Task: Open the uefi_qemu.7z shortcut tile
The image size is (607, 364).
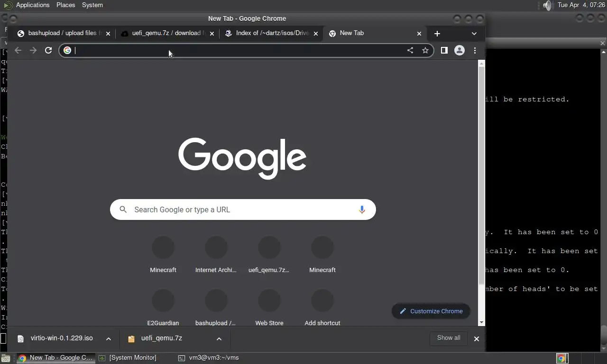Action: 269,255
